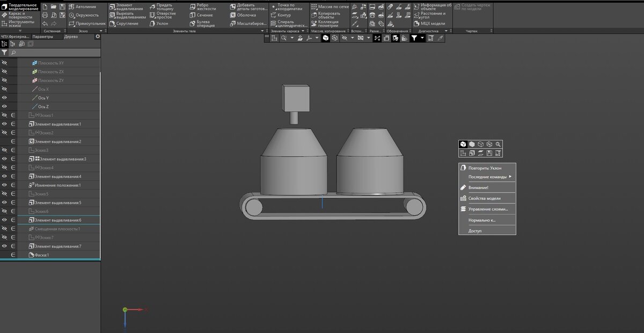Click the Уклон draft tool

(158, 24)
